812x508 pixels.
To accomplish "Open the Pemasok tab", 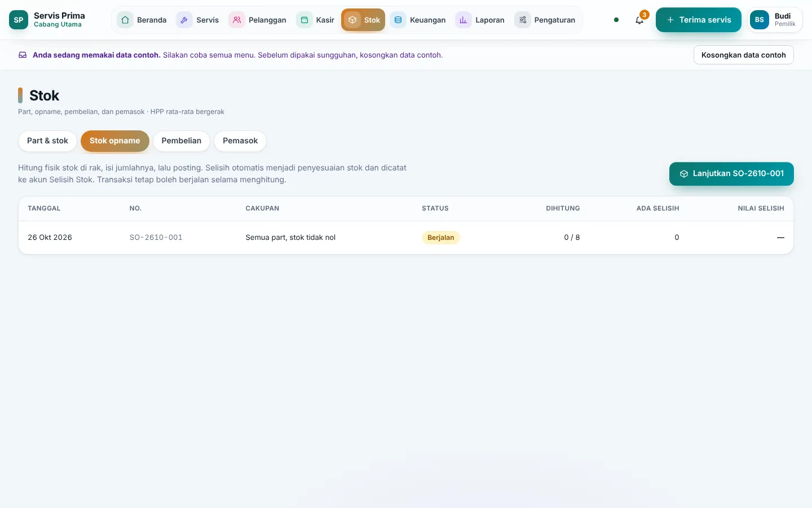I will click(x=240, y=141).
